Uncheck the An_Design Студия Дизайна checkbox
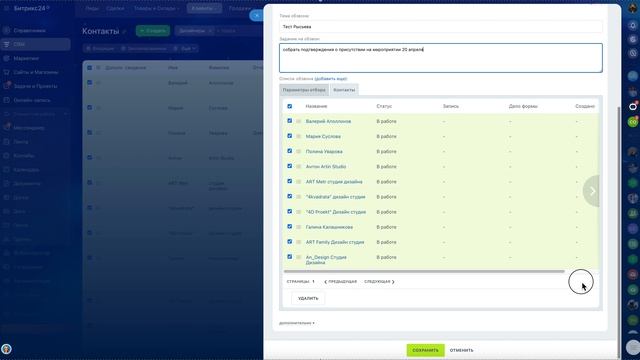Viewport: 640px width, 360px height. point(289,257)
